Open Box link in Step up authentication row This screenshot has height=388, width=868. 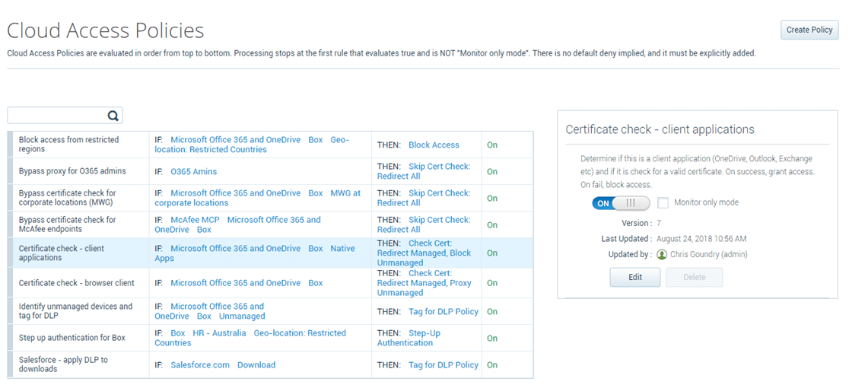pos(178,333)
